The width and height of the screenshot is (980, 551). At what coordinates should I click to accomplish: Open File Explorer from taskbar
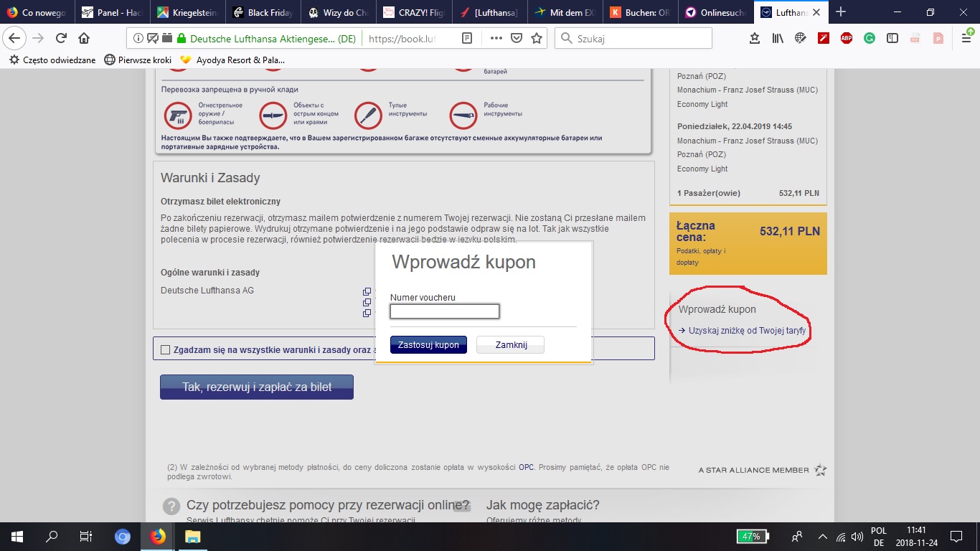(x=192, y=537)
